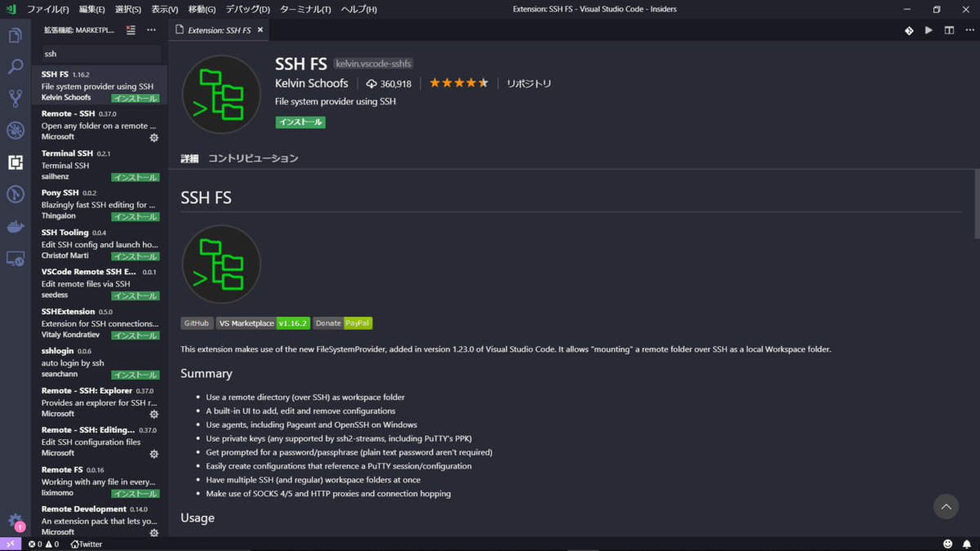980x551 pixels.
Task: Install Pony SSH extension
Action: tap(136, 217)
